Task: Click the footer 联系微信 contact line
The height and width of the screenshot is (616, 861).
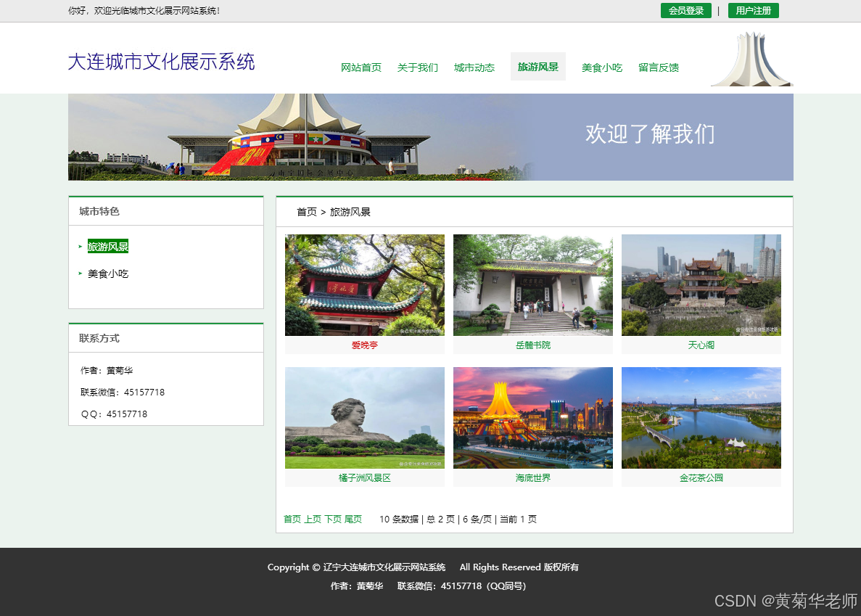Action: pos(462,586)
